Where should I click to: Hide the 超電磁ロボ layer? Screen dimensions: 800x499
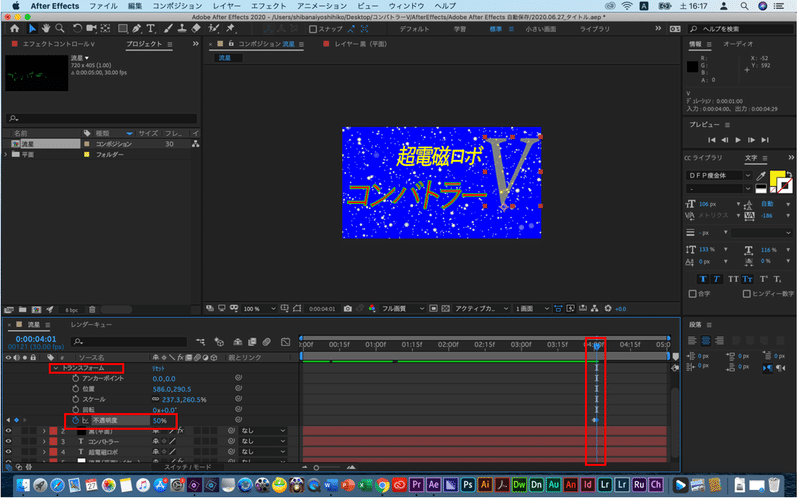click(x=8, y=453)
